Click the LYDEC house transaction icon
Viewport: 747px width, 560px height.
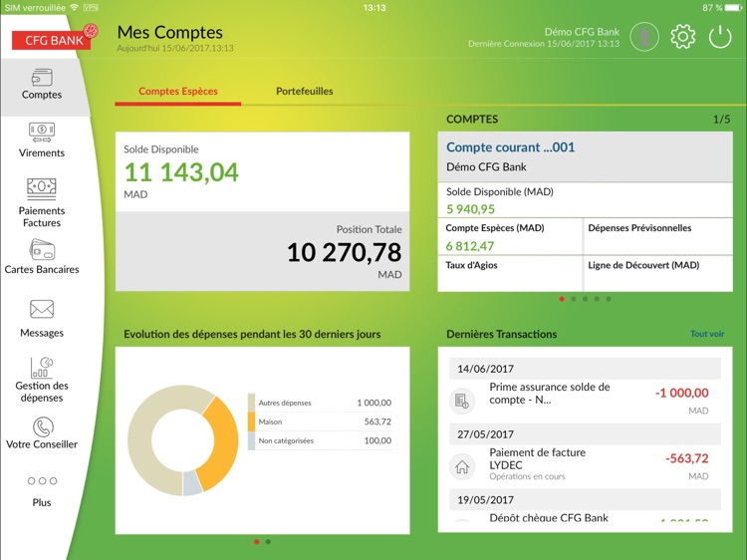click(x=461, y=466)
